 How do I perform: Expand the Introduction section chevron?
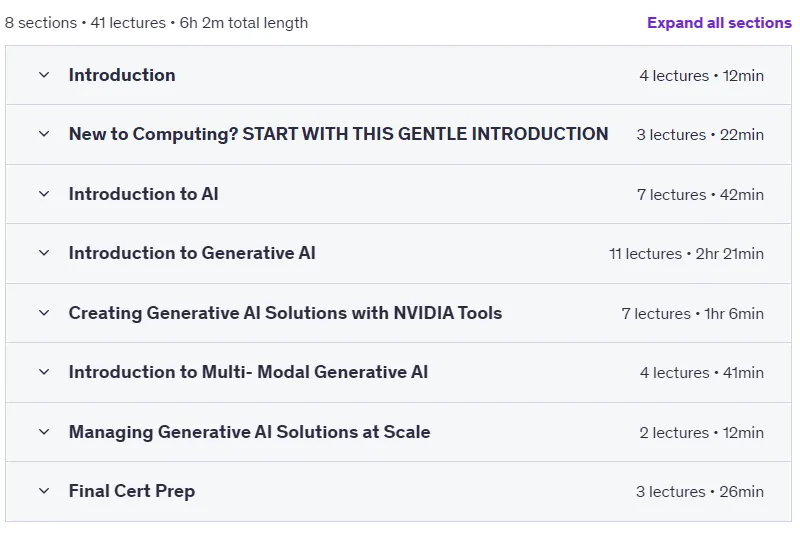[x=44, y=75]
